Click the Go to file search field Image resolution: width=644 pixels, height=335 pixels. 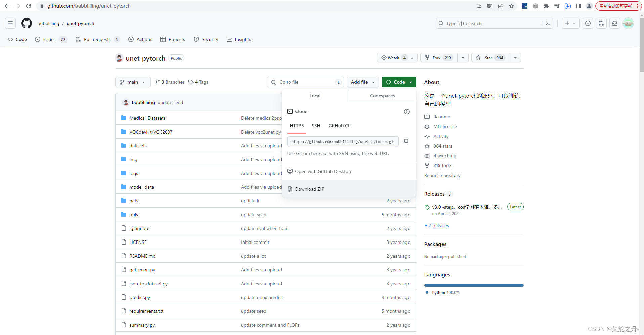(x=305, y=82)
